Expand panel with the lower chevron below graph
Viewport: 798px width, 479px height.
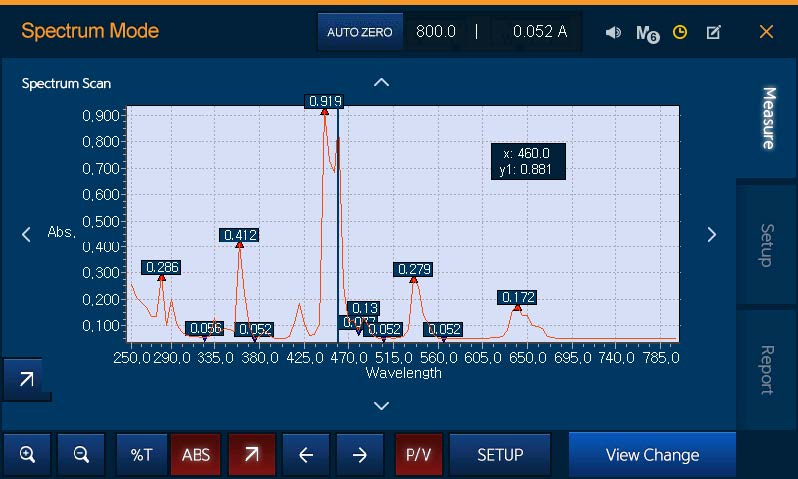click(381, 405)
